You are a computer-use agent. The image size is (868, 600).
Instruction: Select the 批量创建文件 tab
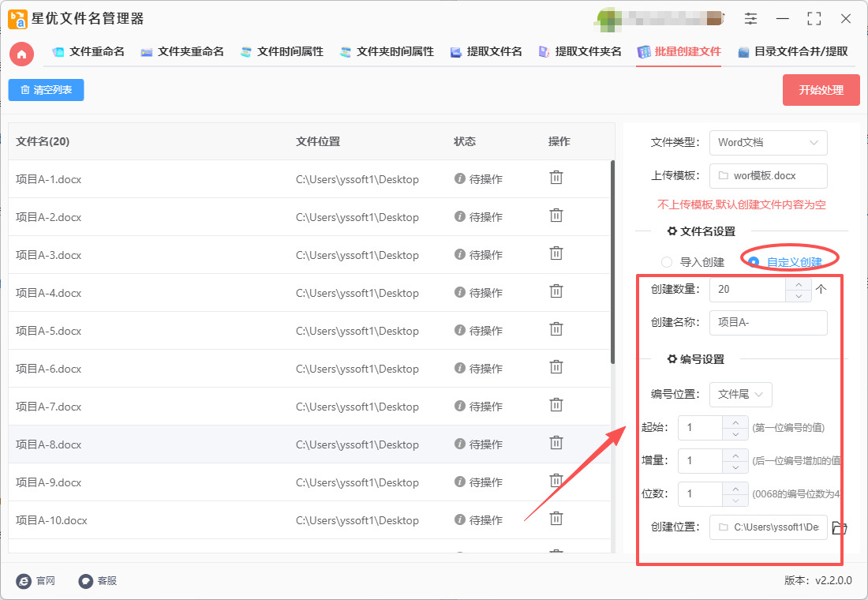(x=679, y=52)
